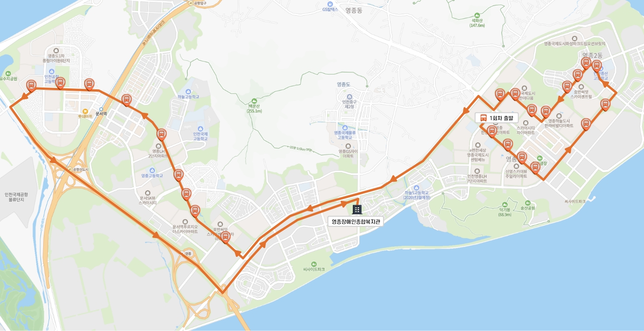Click the 송산공원 park icon
This screenshot has width=644, height=331.
click(527, 203)
